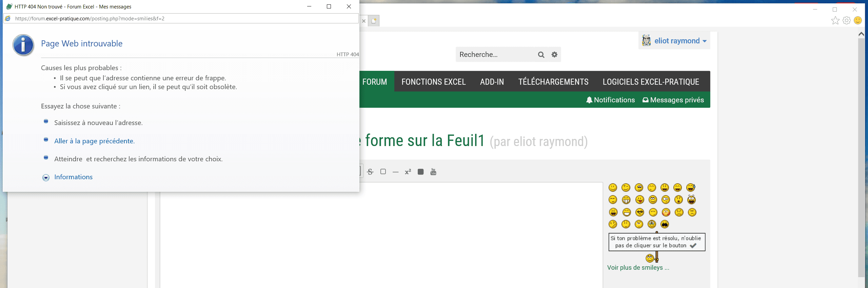Insert strikethrough formatting in the forum editor
Screen dimensions: 868x288
370,172
